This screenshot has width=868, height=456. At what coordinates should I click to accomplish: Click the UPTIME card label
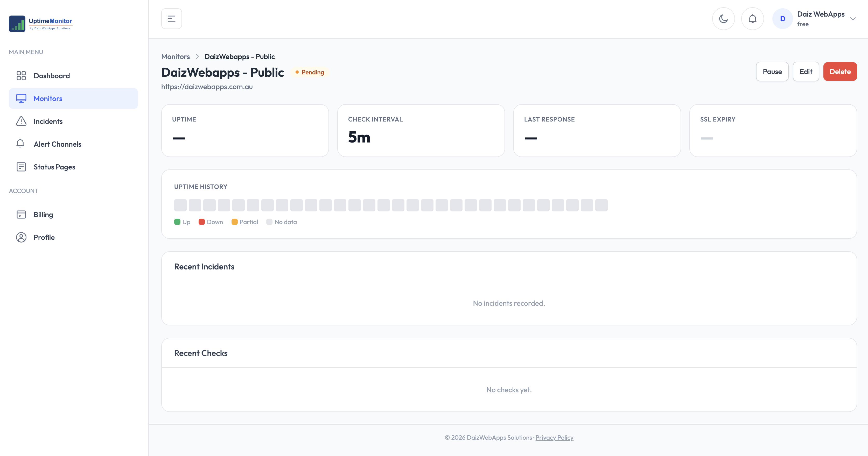pyautogui.click(x=184, y=119)
